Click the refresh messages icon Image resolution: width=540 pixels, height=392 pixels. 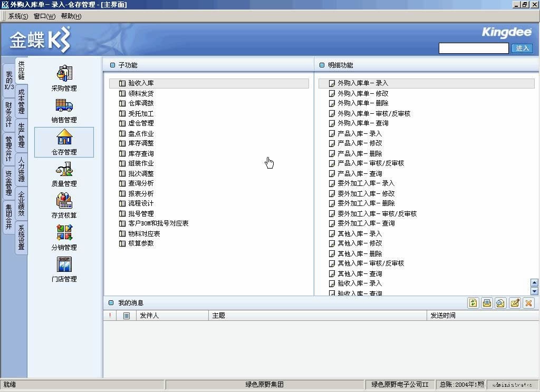(x=473, y=303)
